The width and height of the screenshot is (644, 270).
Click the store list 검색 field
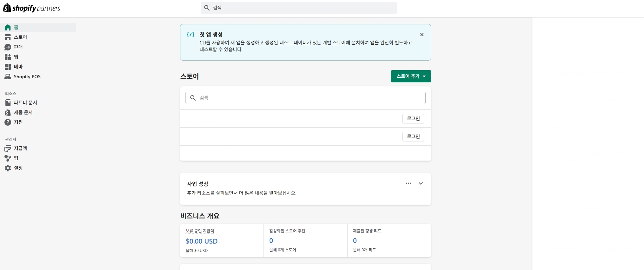coord(305,98)
